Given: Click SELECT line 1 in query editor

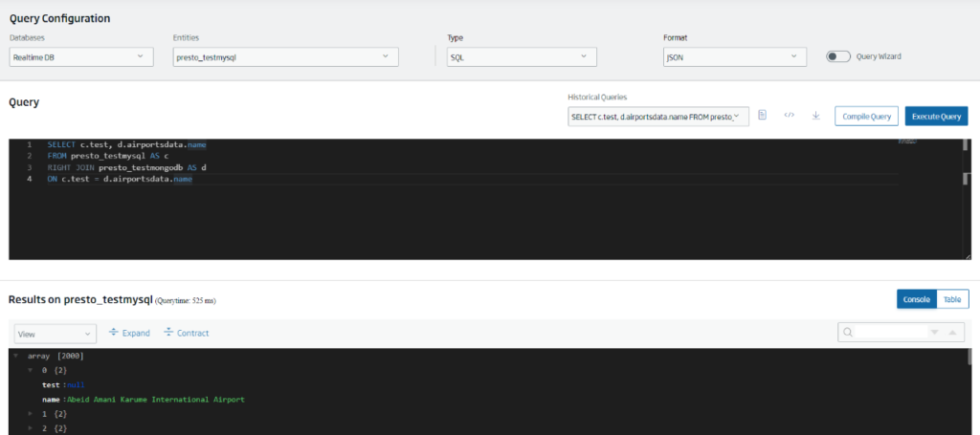Looking at the screenshot, I should [127, 144].
